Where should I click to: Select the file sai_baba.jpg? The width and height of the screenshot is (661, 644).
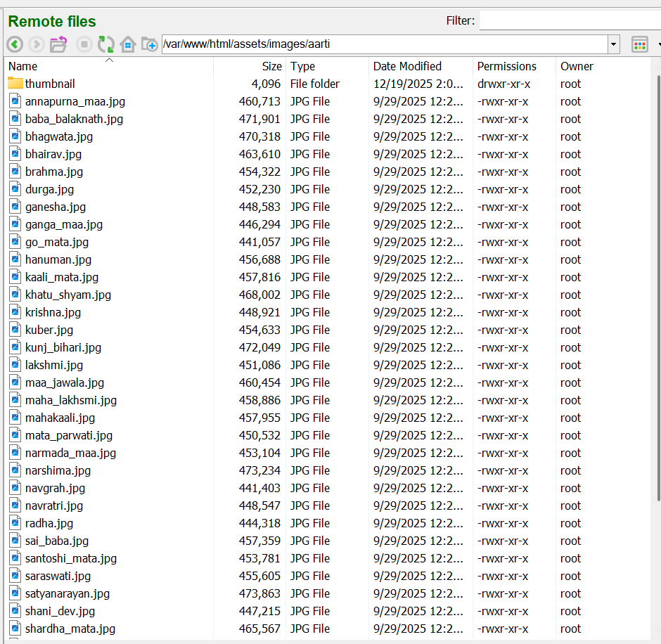pos(57,541)
